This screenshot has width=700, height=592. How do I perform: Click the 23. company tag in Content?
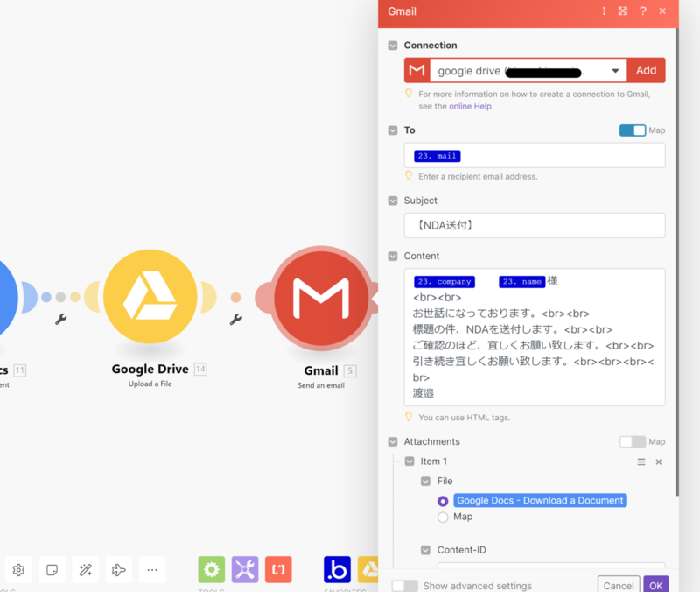(444, 281)
